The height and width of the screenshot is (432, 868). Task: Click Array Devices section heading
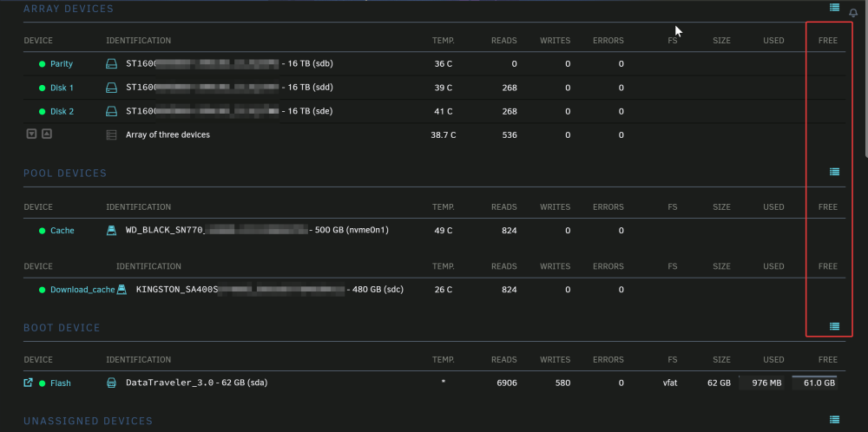[x=68, y=9]
